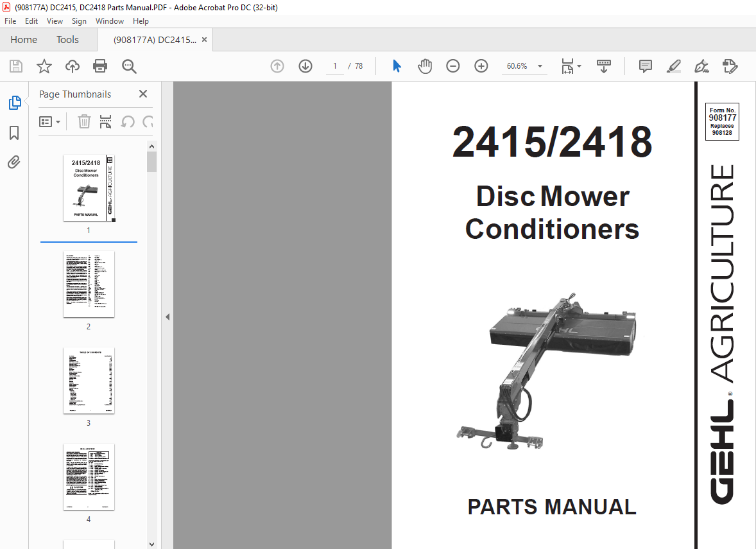
Task: Close the Page Thumbnails panel
Action: point(143,94)
